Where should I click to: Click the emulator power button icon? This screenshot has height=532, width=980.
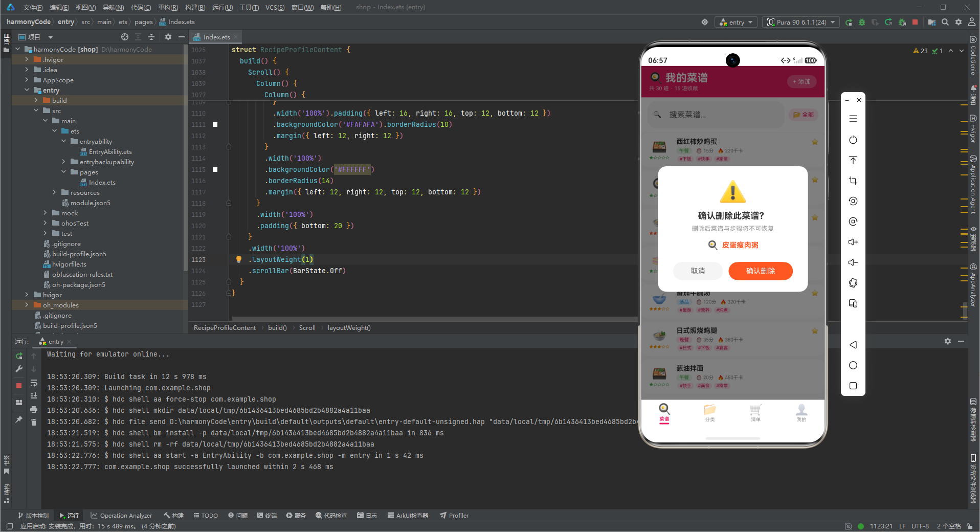coord(853,140)
